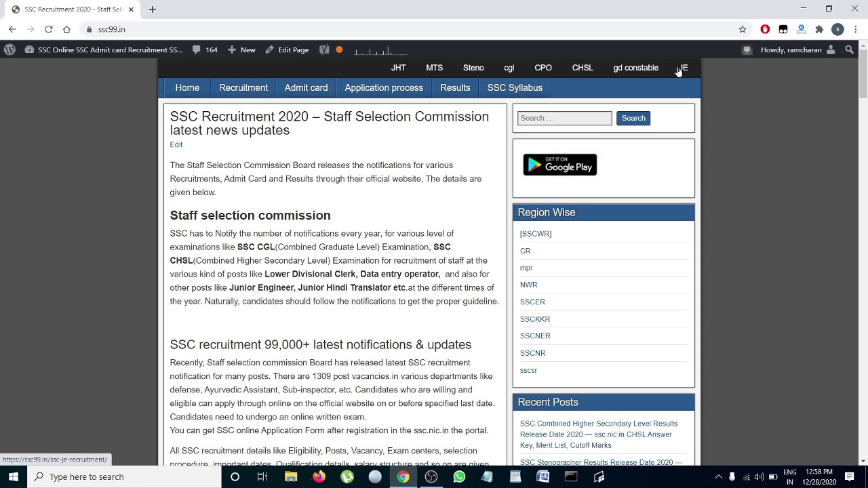
Task: Click Edit Page in the admin bar
Action: (x=287, y=49)
